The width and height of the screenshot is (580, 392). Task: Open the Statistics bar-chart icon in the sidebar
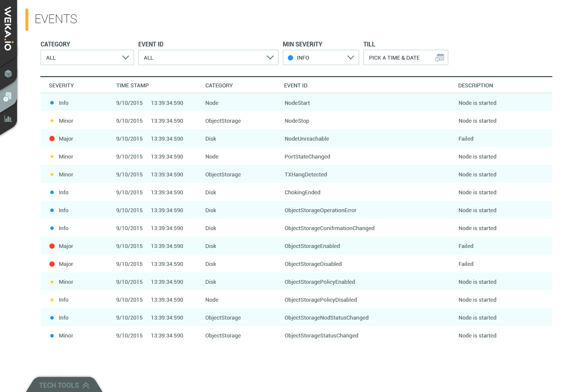[x=9, y=119]
